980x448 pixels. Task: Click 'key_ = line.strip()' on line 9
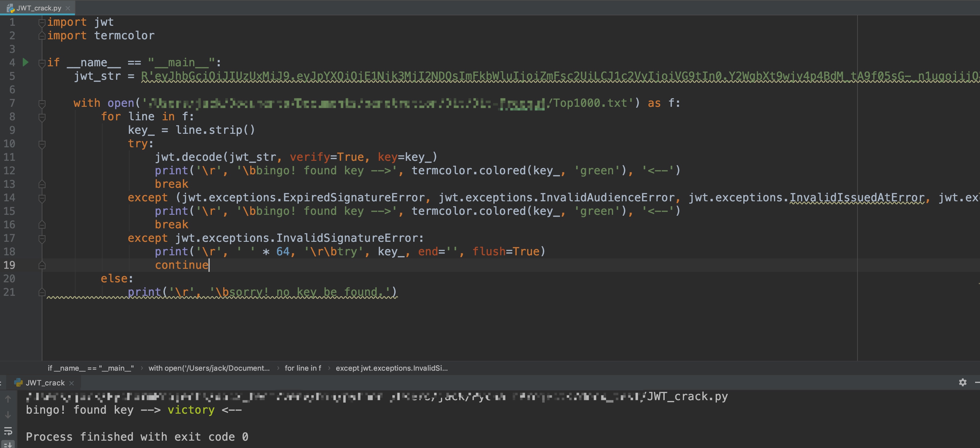tap(191, 130)
